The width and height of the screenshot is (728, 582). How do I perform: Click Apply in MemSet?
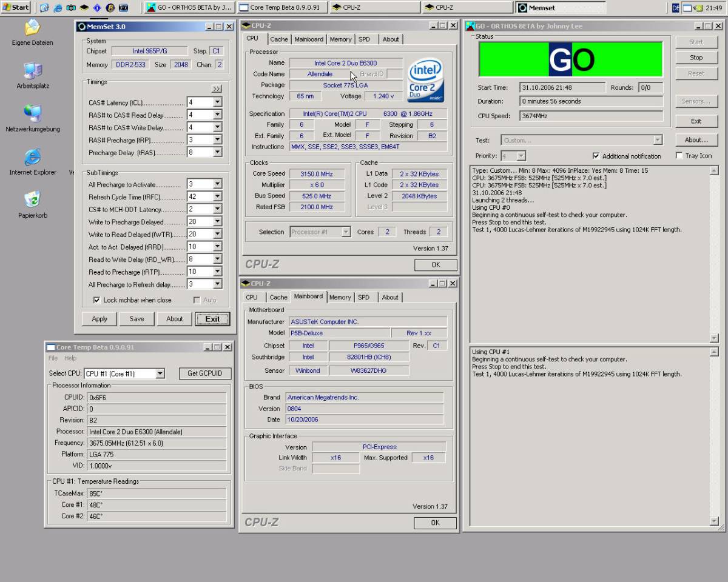coord(99,319)
